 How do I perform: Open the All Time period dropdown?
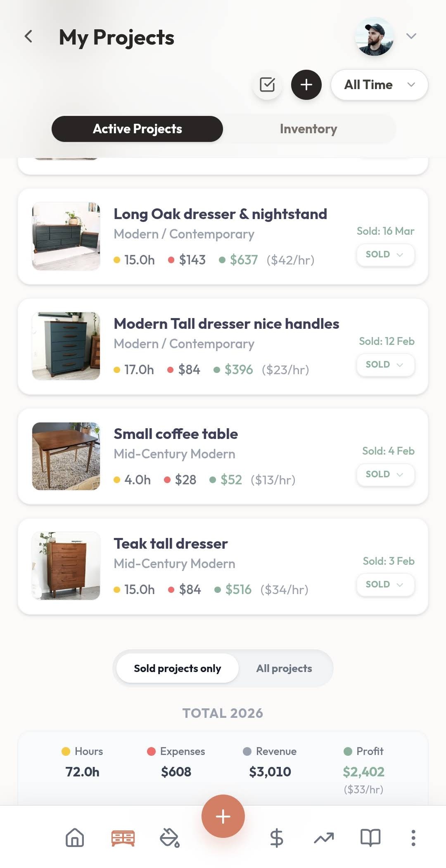tap(380, 85)
